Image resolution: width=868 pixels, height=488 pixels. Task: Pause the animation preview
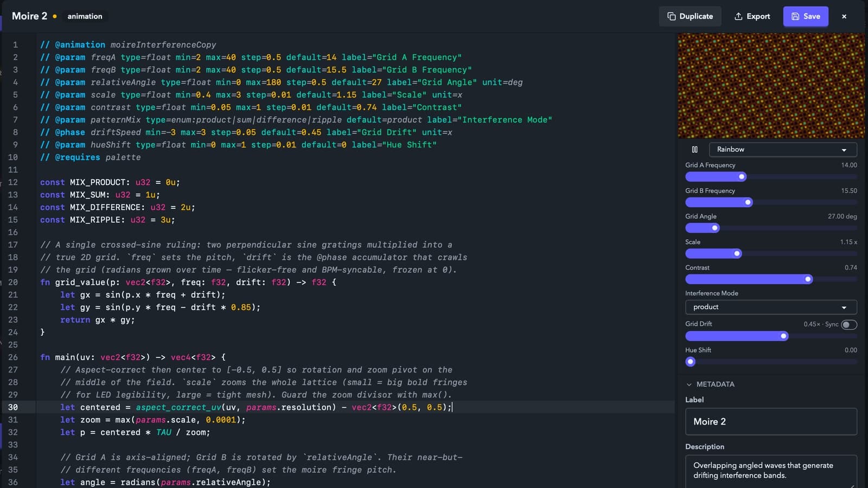click(694, 149)
